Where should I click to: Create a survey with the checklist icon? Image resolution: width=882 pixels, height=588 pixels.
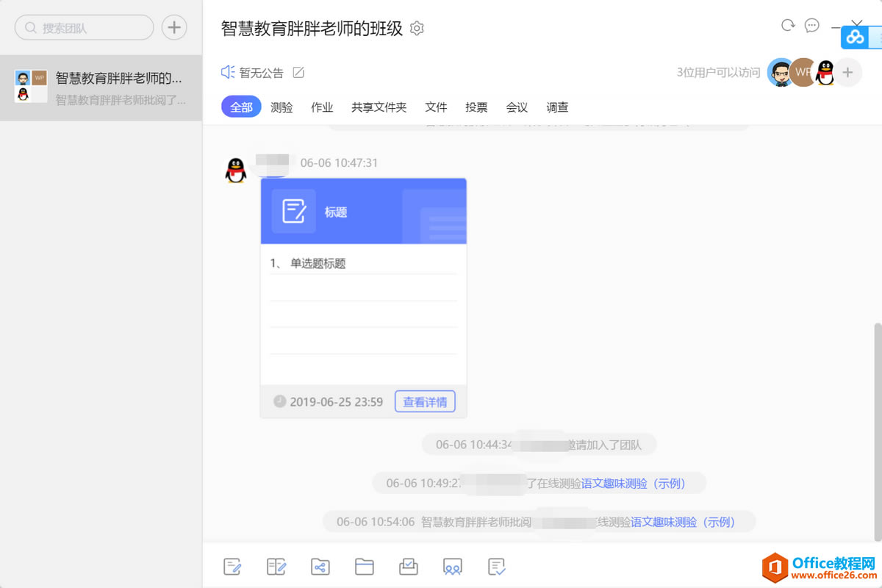click(x=497, y=567)
